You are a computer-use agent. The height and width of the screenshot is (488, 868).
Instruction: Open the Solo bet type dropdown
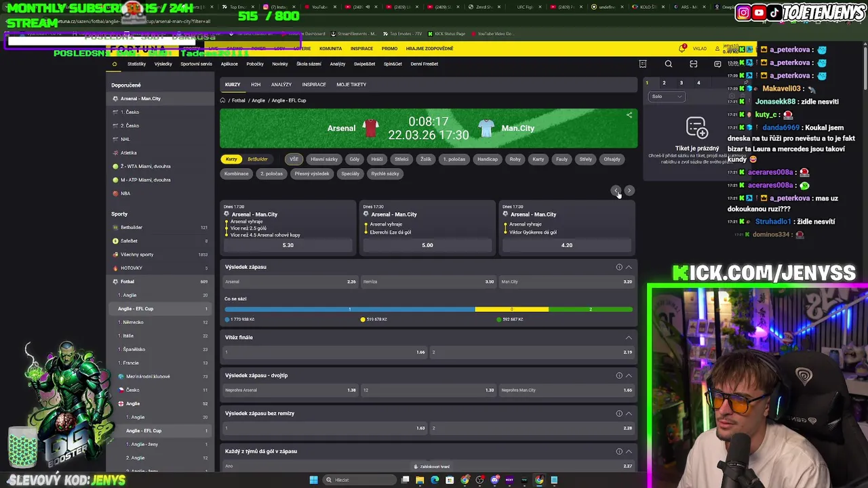[667, 96]
